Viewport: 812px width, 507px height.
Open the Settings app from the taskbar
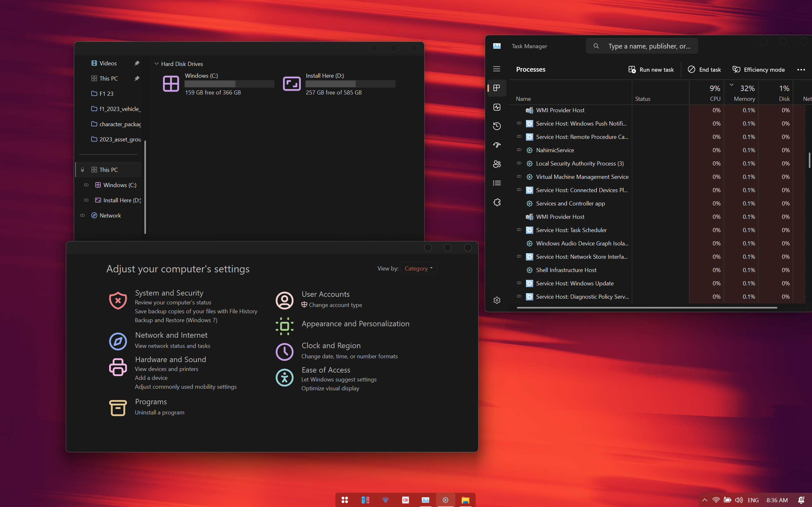click(445, 499)
